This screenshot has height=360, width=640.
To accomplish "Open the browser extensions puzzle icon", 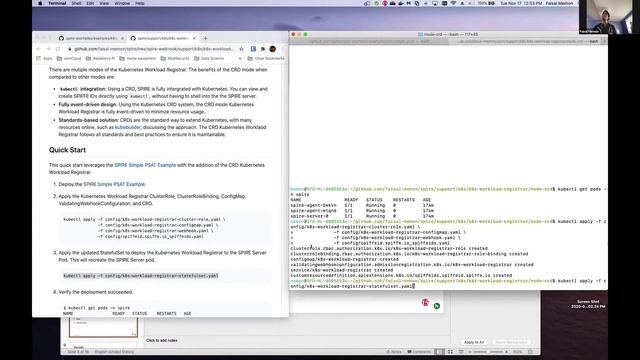I will [263, 49].
